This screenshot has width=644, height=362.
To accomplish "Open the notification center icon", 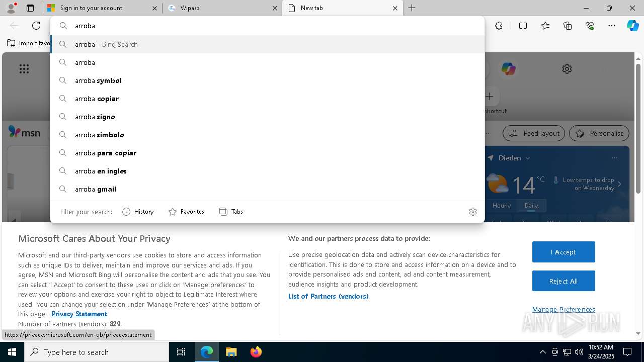I will pyautogui.click(x=627, y=352).
